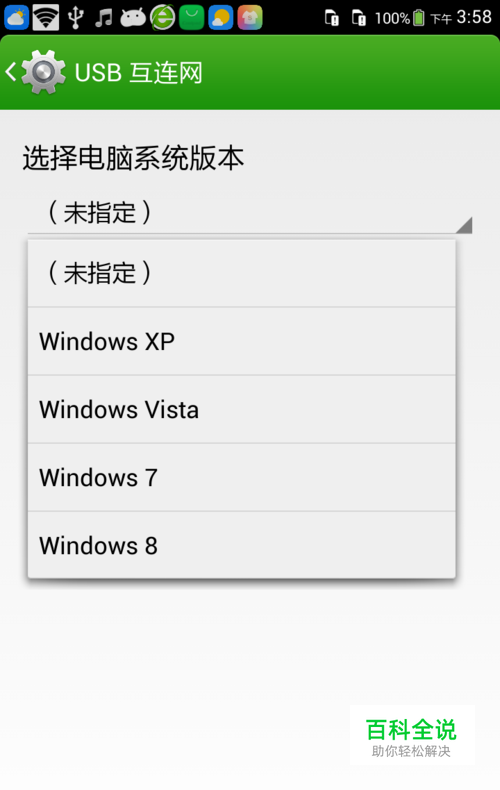Image resolution: width=500 pixels, height=790 pixels.
Task: Tap the green browser notification icon
Action: coord(163,18)
